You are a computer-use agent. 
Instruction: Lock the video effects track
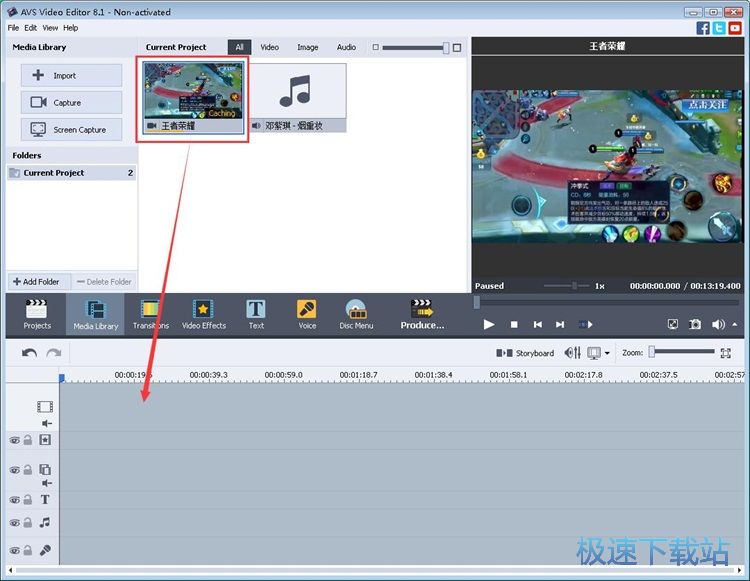point(28,440)
